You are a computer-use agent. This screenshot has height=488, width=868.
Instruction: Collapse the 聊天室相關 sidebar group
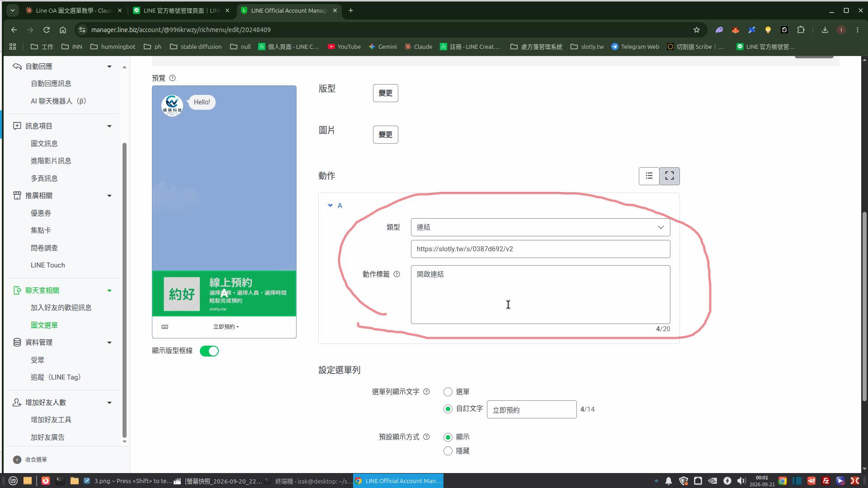pyautogui.click(x=109, y=291)
